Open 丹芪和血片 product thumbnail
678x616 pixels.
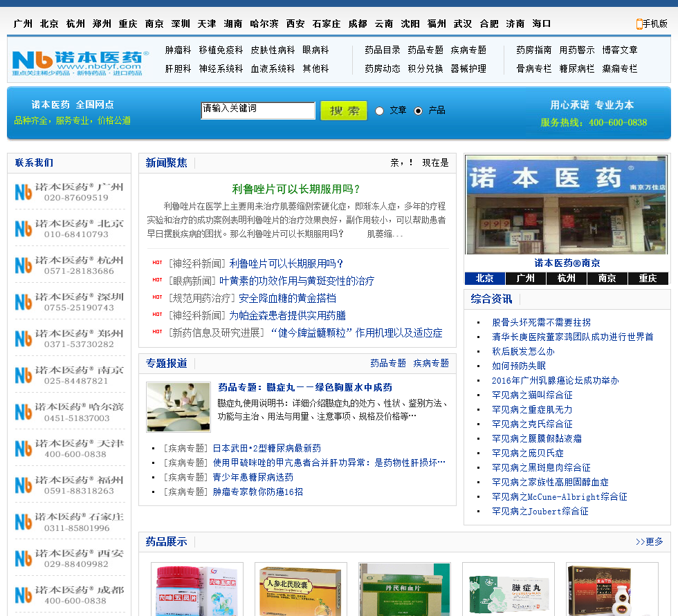(405, 589)
